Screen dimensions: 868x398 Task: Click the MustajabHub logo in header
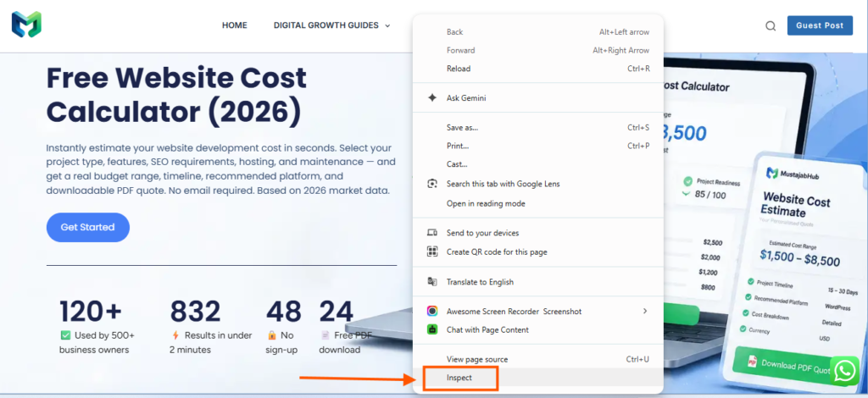pos(26,25)
